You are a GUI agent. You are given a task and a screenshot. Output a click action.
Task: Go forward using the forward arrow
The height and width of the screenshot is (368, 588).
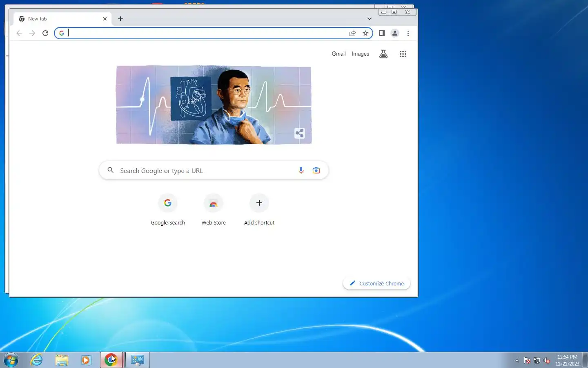coord(32,33)
